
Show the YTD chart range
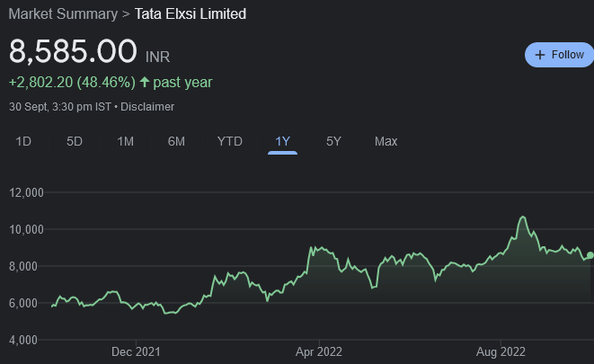[230, 141]
